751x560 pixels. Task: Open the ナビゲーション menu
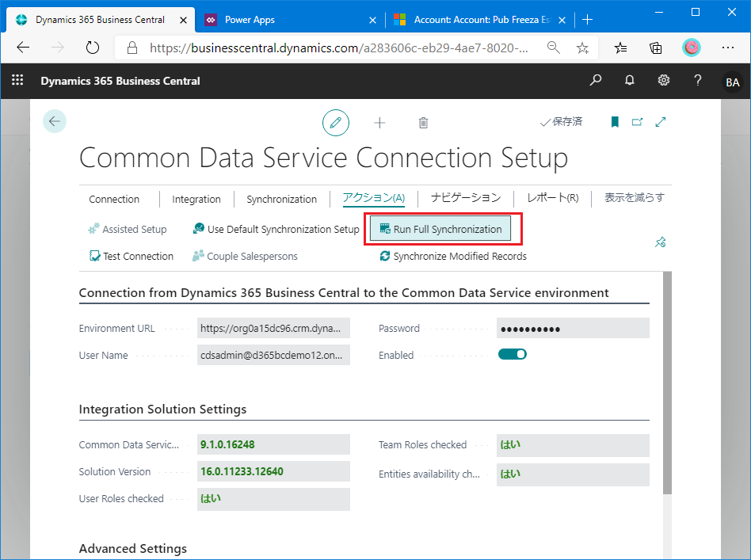tap(466, 198)
